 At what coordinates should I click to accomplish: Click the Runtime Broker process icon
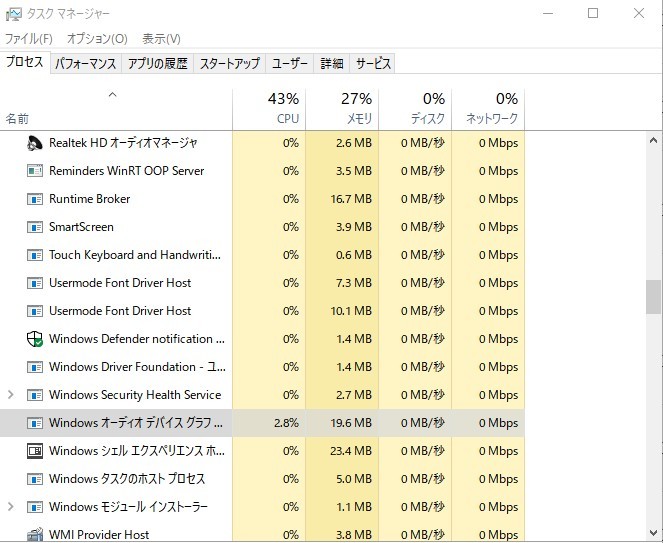tap(35, 199)
